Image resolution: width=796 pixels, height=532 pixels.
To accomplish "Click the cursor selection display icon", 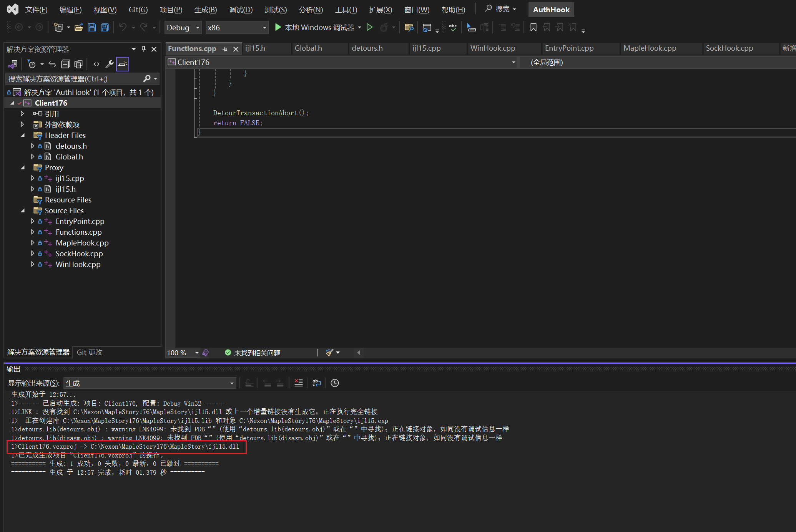I will coord(471,27).
